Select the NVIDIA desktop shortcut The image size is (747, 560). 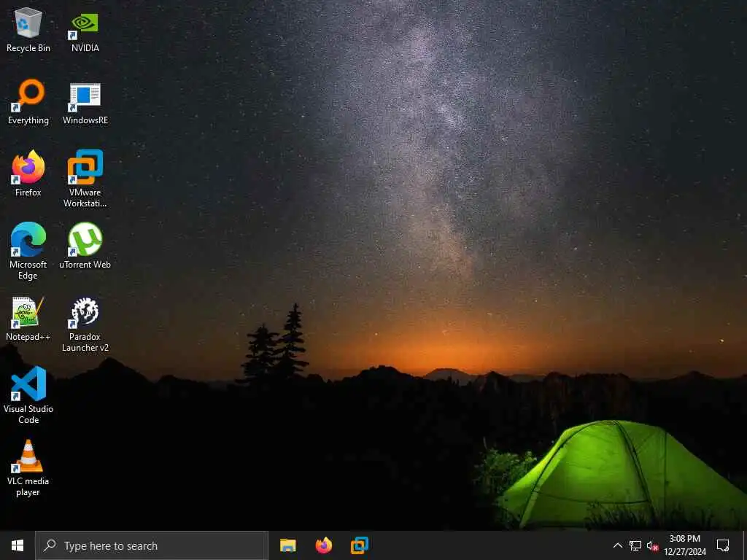[85, 29]
